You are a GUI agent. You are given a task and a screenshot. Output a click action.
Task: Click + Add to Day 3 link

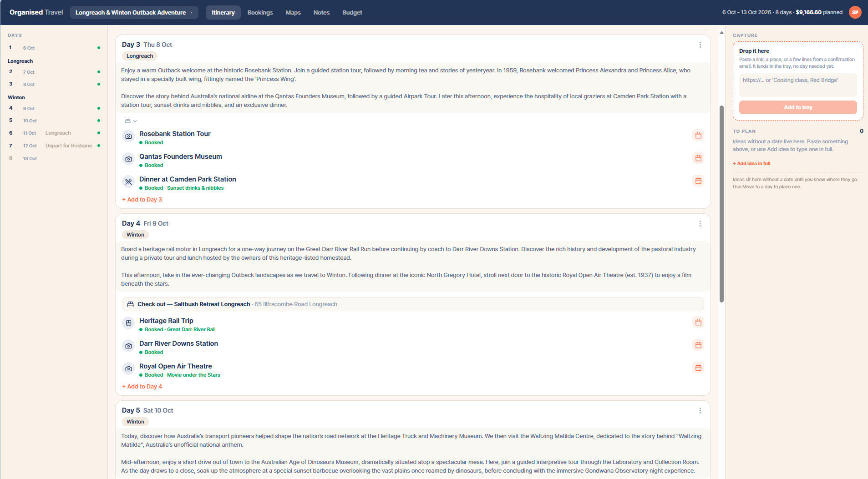point(142,200)
